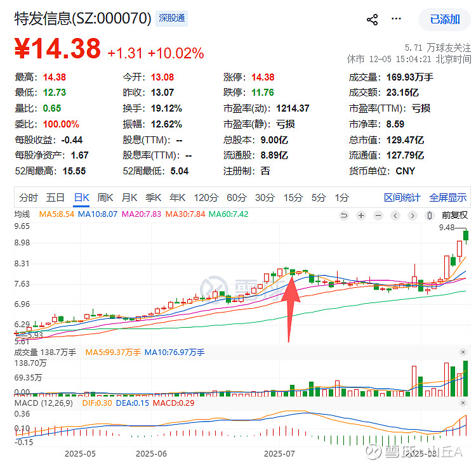Click the 已添加 button

coord(445,20)
